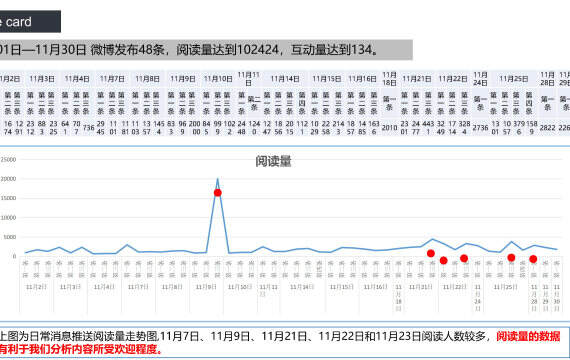Click the table value 2822
Viewport: 570px width, 360px height.
click(547, 128)
